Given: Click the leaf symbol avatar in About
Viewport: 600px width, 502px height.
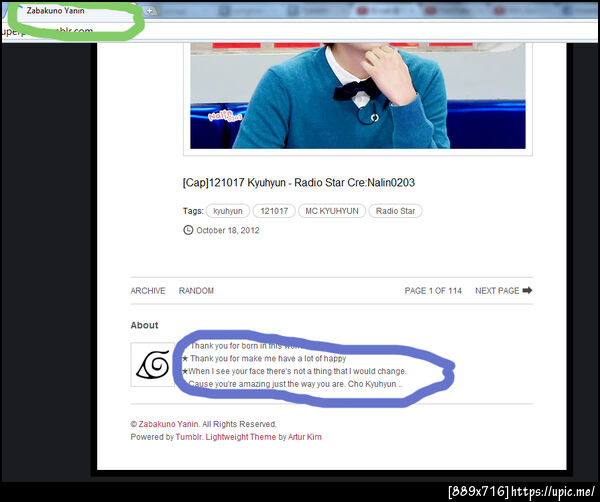Looking at the screenshot, I should tap(152, 365).
